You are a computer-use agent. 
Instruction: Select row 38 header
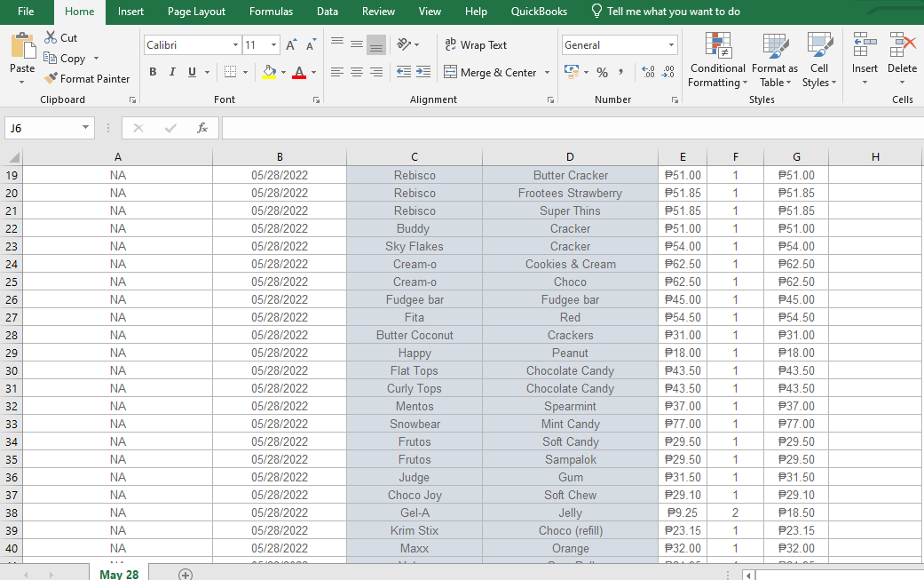(12, 512)
